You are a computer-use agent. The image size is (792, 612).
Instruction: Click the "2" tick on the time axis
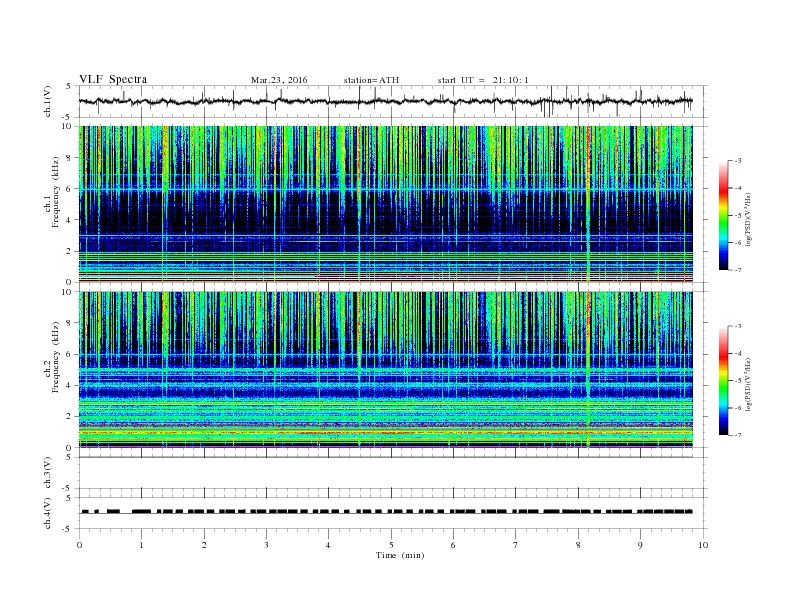[204, 545]
